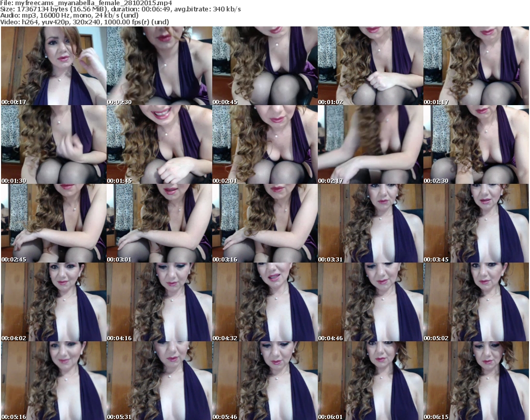
Task: Select the thumbnail timestamped 00:03:45
Action: point(476,224)
